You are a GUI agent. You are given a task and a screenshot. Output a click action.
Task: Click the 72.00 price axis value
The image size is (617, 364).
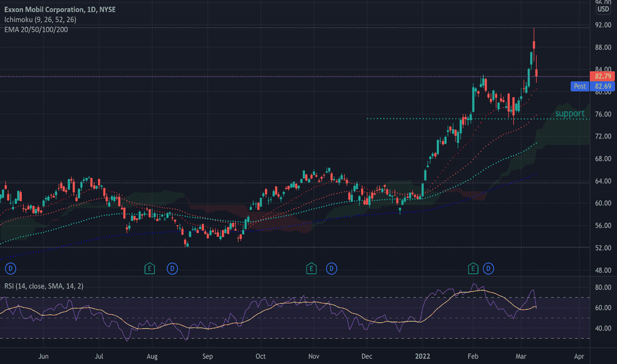pos(603,136)
